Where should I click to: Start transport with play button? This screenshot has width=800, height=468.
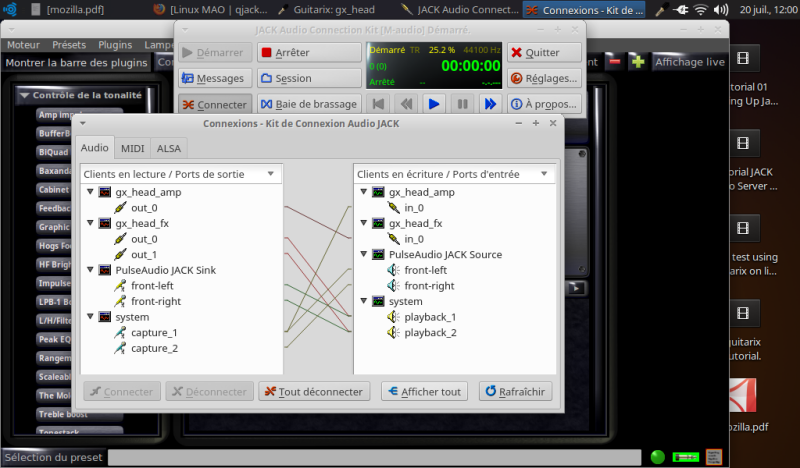point(434,104)
